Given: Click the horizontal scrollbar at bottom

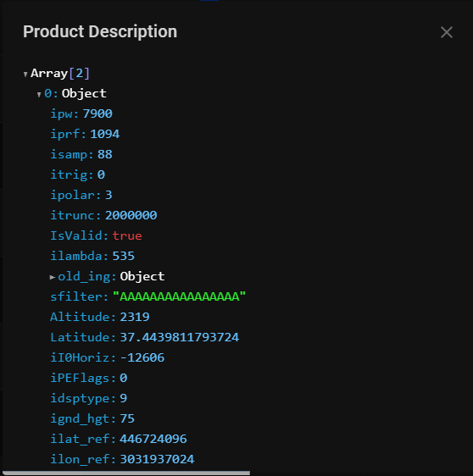Looking at the screenshot, I should [126, 473].
